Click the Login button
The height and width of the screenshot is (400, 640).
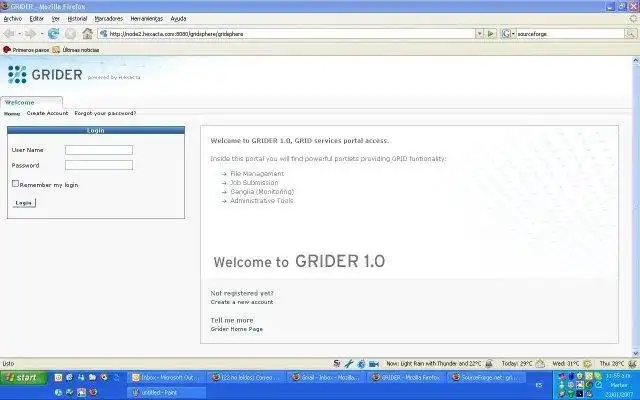click(x=24, y=203)
